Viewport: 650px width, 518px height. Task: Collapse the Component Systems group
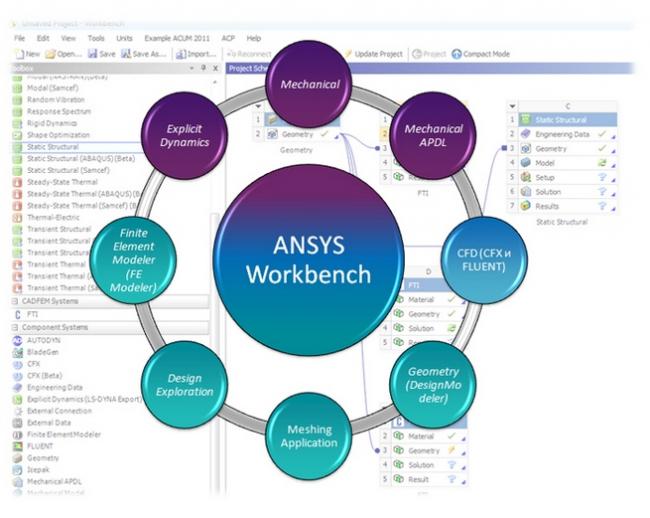click(x=15, y=327)
